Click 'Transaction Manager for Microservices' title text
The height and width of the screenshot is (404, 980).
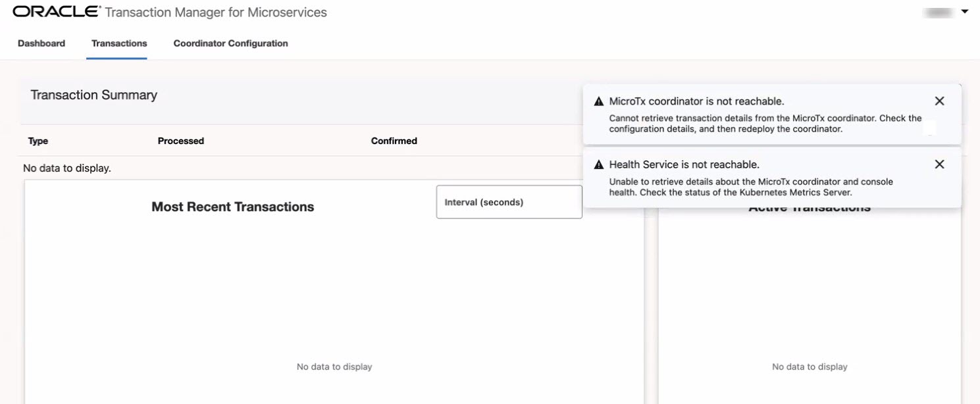[216, 12]
